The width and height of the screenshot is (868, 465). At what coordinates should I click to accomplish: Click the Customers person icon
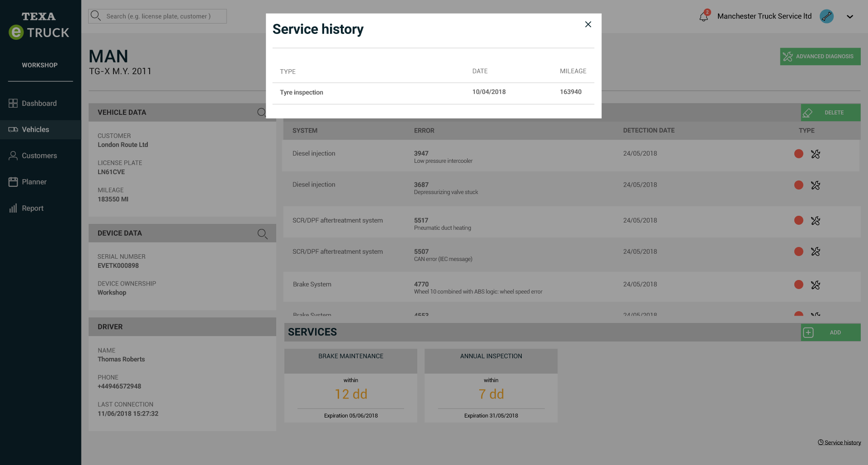pyautogui.click(x=13, y=156)
